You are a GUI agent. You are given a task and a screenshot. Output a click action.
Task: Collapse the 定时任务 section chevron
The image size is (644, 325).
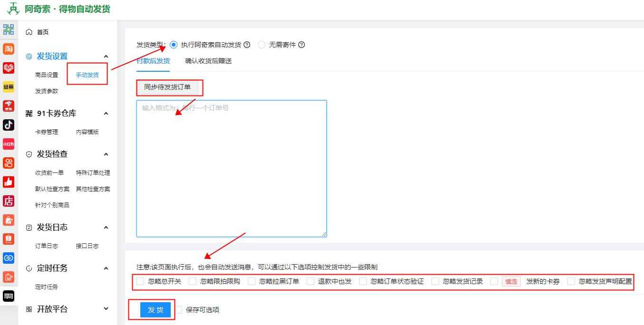point(106,268)
